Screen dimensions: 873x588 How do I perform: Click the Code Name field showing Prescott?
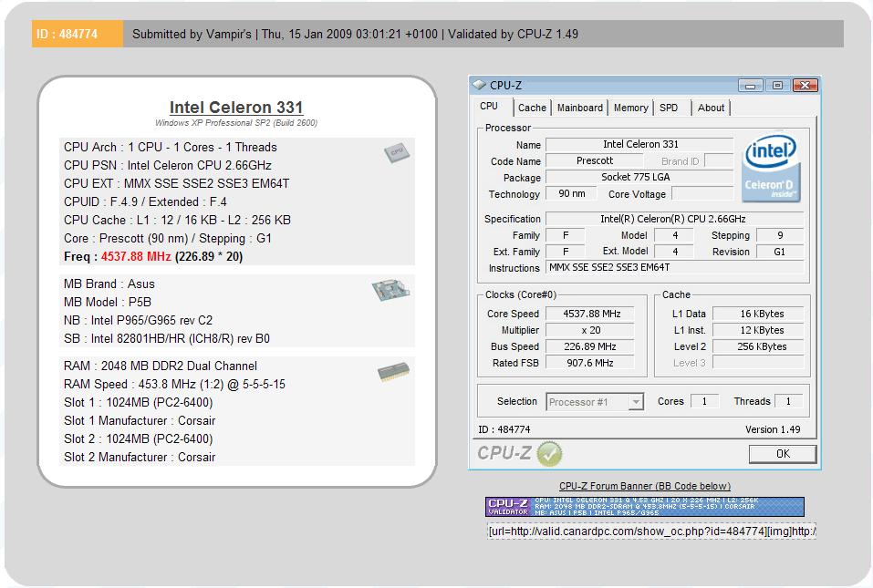coord(594,160)
